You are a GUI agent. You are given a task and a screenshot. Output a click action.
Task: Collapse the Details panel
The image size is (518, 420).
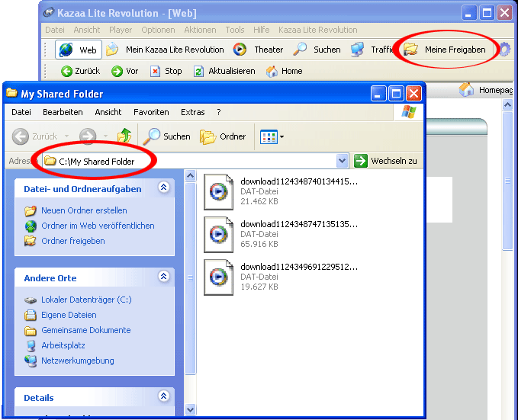click(163, 396)
